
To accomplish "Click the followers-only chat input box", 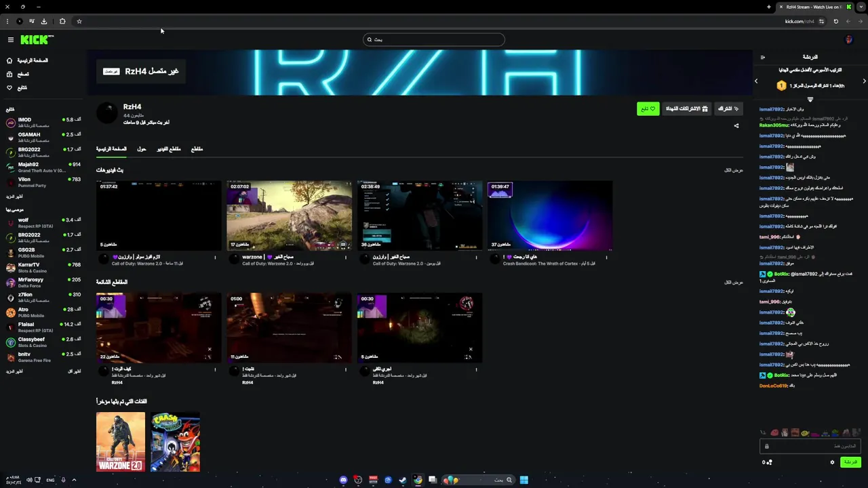I will [x=810, y=446].
